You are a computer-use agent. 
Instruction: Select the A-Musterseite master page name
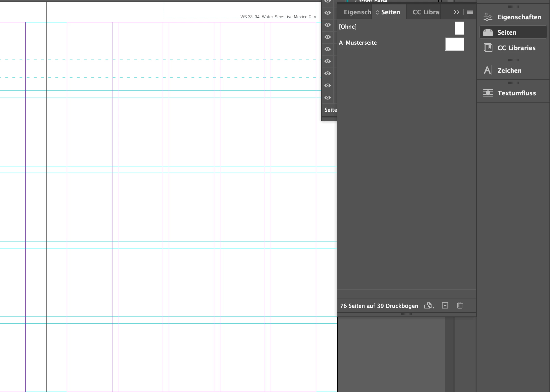click(x=358, y=43)
